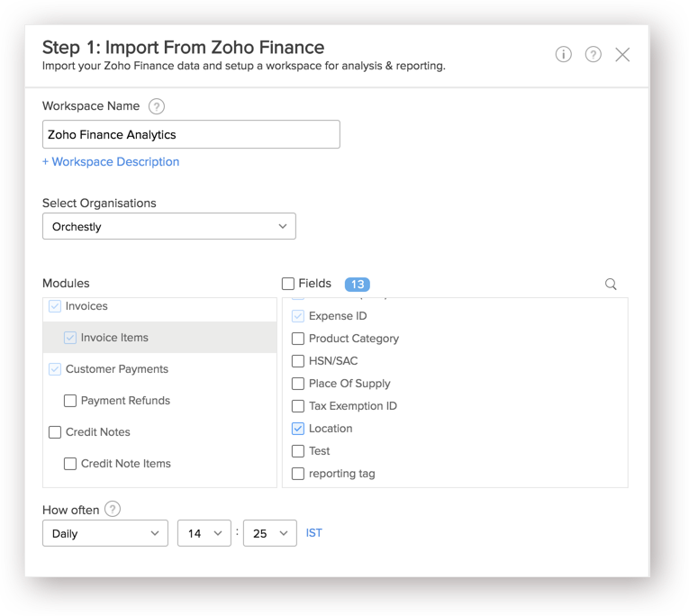The height and width of the screenshot is (616, 689).
Task: Toggle the select-all Fields checkbox
Action: pyautogui.click(x=288, y=284)
